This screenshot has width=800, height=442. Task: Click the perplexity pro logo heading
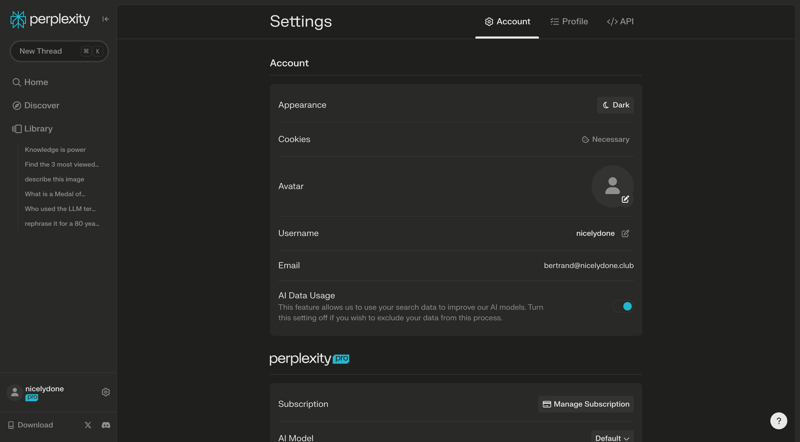(309, 359)
